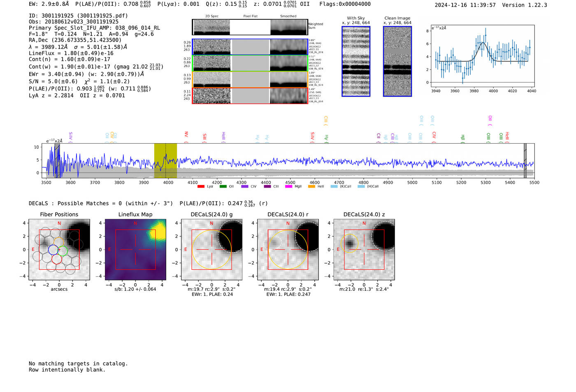
Task: Click the blue fiber circle in Fiber Positions
Action: click(53, 249)
